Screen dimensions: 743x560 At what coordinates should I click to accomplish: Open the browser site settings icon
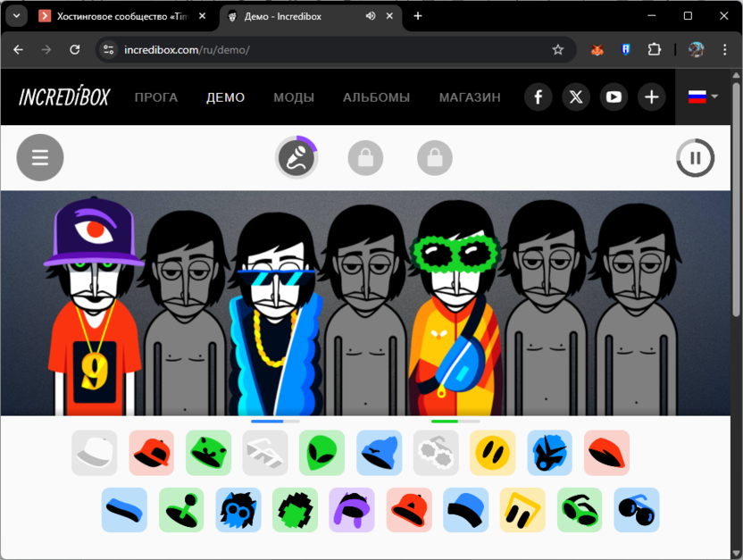pyautogui.click(x=107, y=50)
